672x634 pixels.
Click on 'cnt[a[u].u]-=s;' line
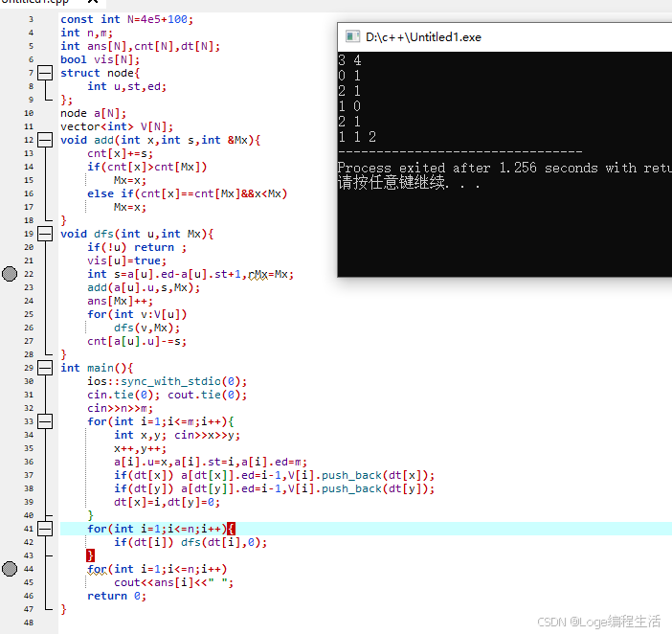coord(137,341)
